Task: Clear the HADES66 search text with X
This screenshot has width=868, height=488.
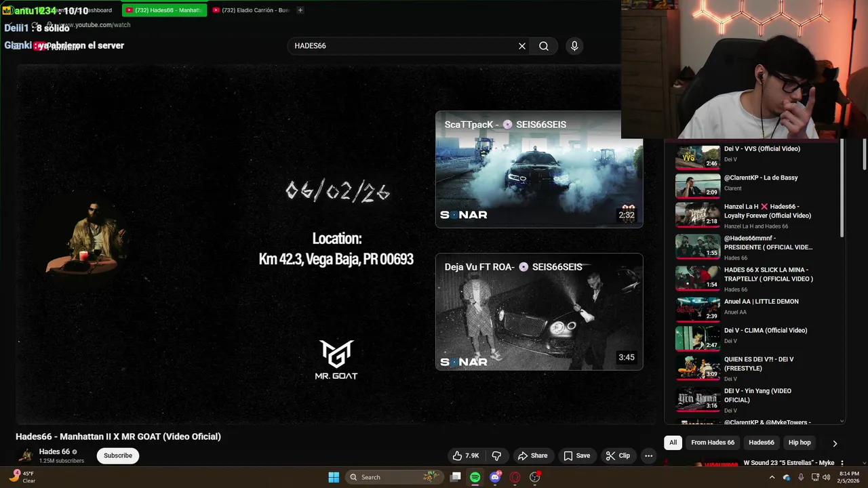Action: pos(522,46)
